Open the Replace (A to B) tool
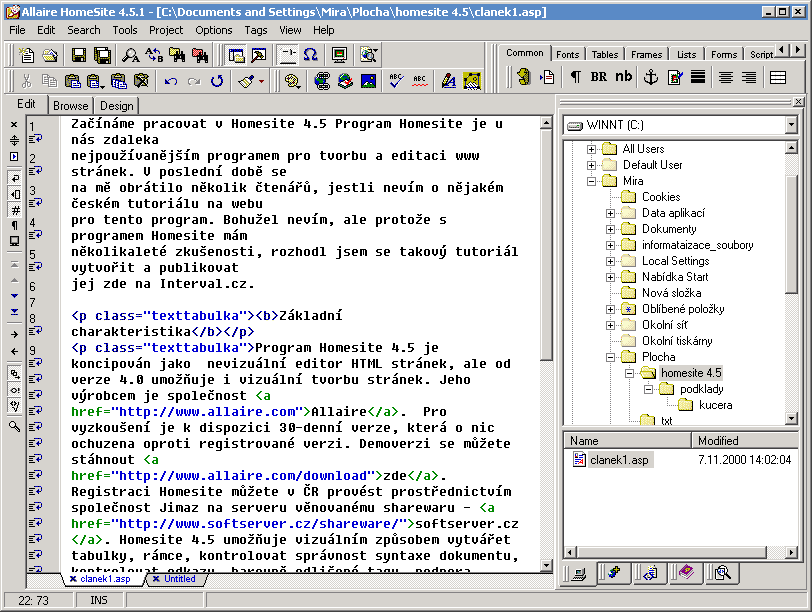This screenshot has height=612, width=812. pos(154,55)
